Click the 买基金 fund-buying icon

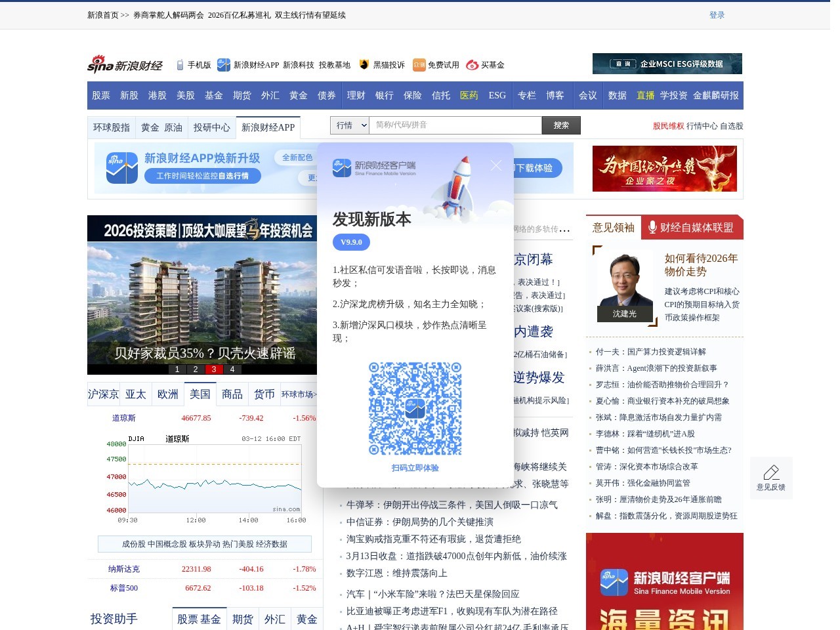point(471,65)
